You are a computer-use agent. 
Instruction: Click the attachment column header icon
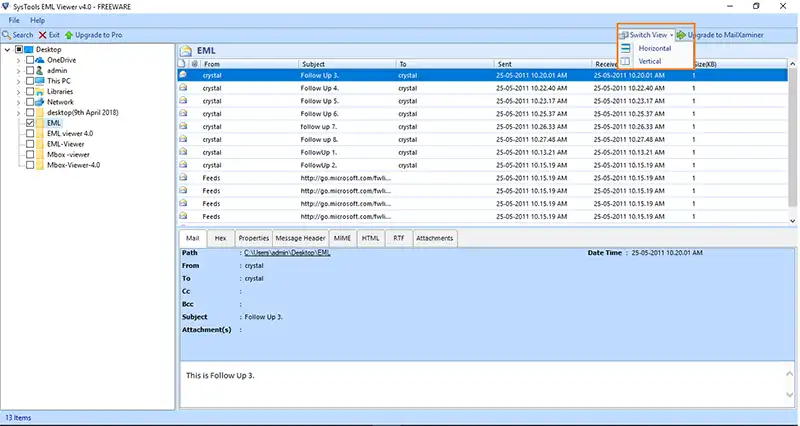click(195, 63)
